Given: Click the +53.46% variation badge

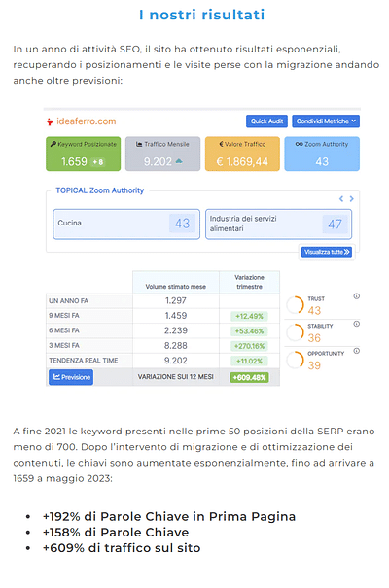Looking at the screenshot, I should pyautogui.click(x=249, y=331).
